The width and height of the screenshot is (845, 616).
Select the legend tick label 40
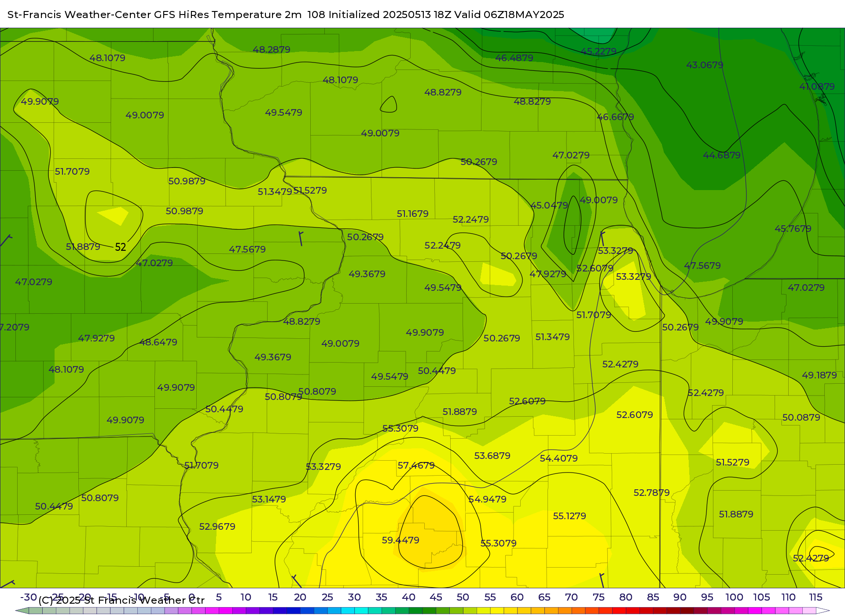point(408,597)
